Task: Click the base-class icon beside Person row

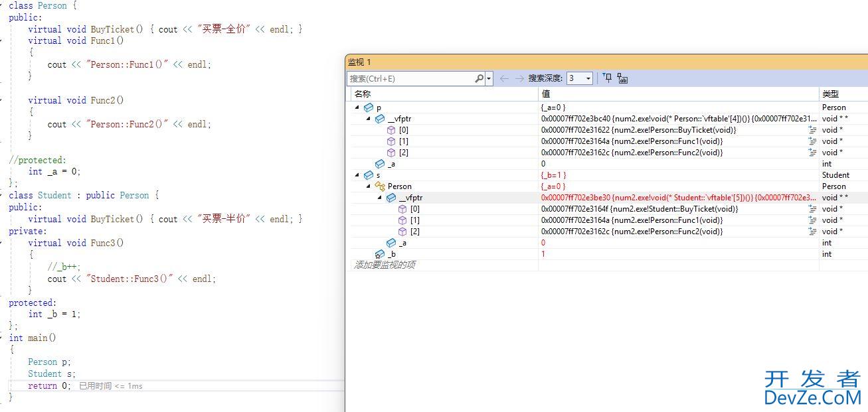Action: pos(380,186)
